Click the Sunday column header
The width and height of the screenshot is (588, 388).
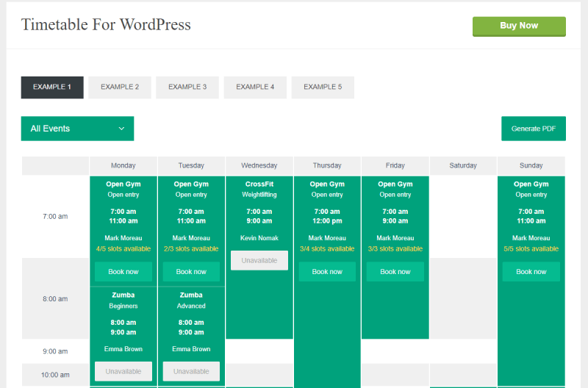[531, 165]
